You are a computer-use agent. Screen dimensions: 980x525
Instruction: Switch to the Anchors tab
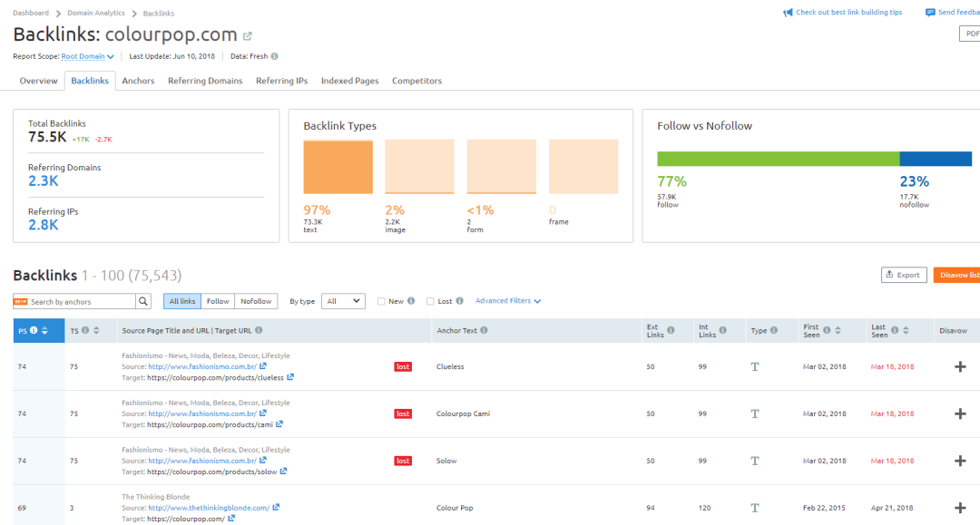tap(138, 81)
